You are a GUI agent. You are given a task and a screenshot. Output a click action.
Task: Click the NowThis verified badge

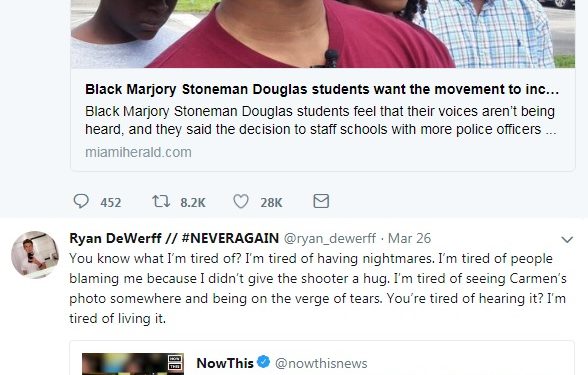(x=264, y=362)
